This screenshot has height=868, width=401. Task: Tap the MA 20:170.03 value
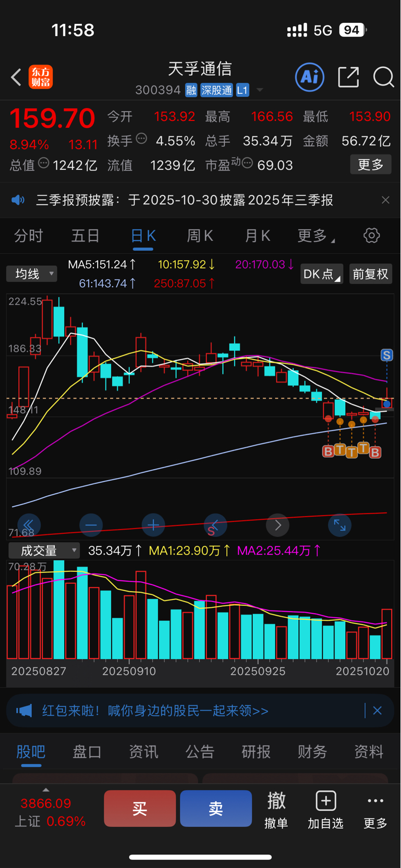pyautogui.click(x=265, y=264)
